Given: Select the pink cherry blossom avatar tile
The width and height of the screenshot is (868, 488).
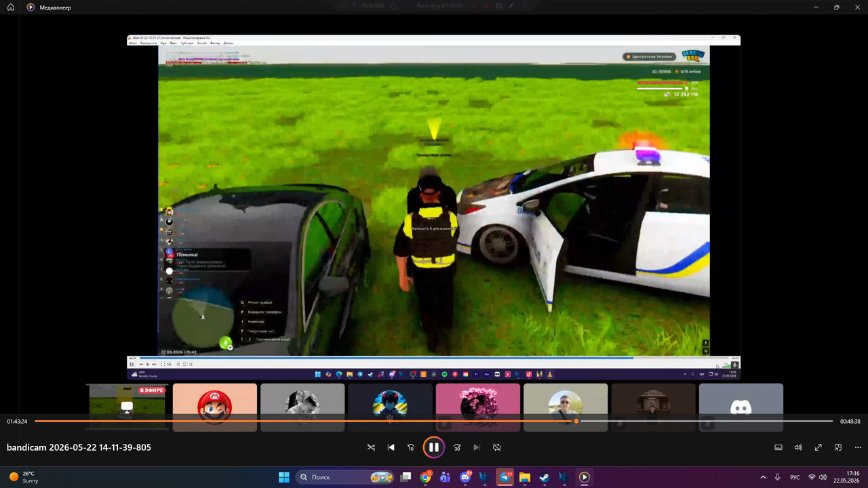Looking at the screenshot, I should 478,407.
